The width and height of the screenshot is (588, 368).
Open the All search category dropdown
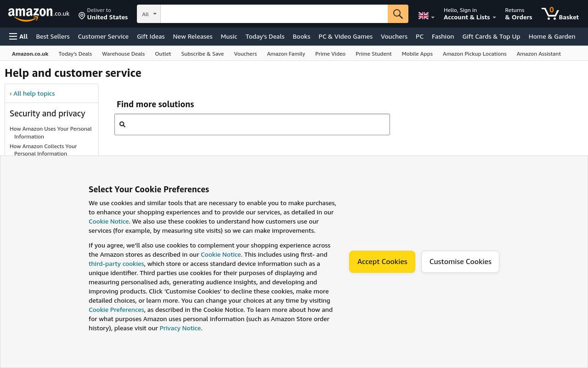(x=149, y=14)
